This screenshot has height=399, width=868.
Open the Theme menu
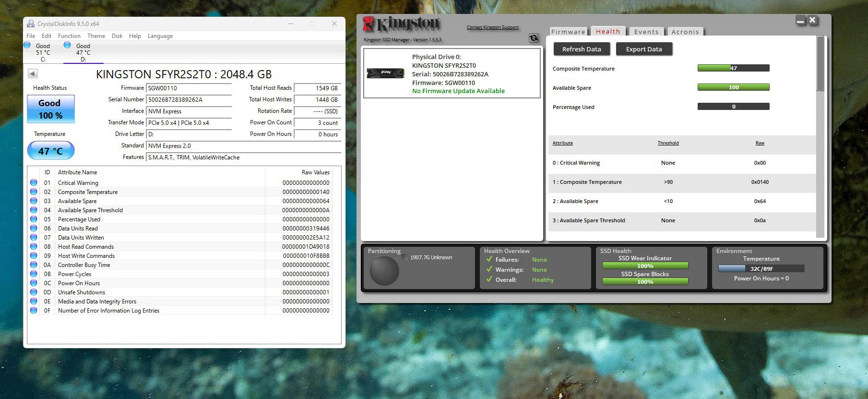[96, 36]
